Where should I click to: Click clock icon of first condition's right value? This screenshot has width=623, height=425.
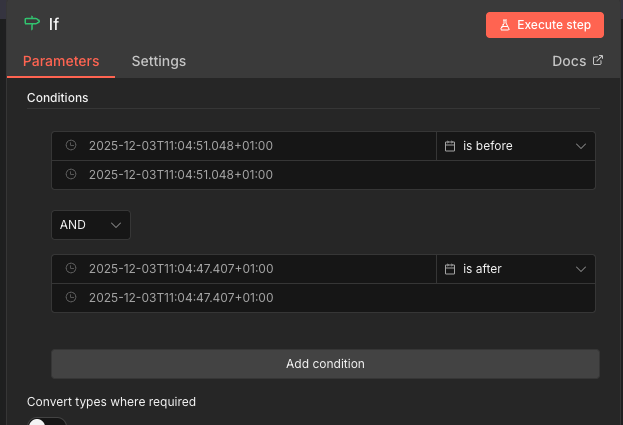[70, 175]
